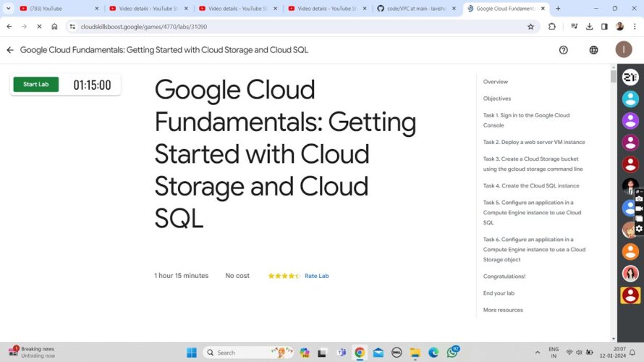The image size is (644, 362).
Task: Click the ENG IN language indicator
Action: click(554, 353)
